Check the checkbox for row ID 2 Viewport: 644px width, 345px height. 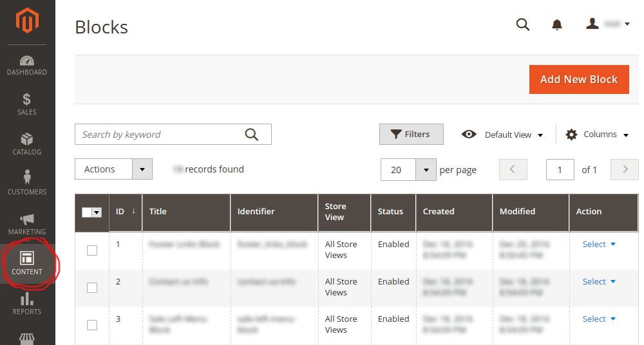(92, 288)
